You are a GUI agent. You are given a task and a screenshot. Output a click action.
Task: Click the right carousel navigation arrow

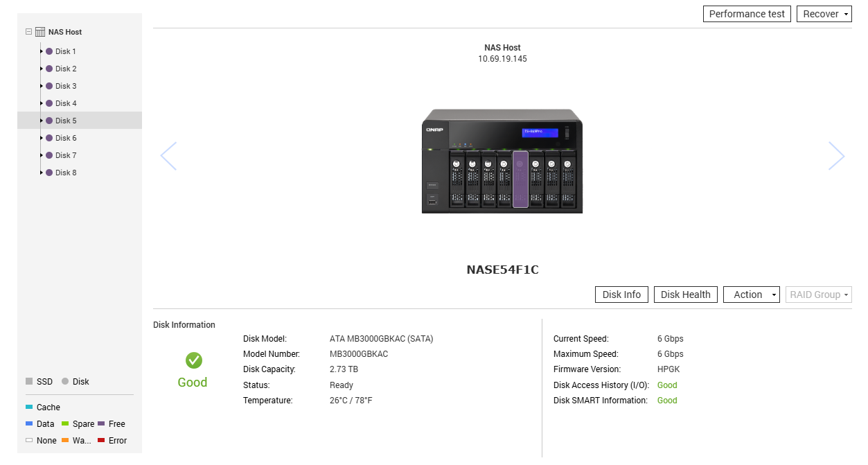[x=836, y=156]
